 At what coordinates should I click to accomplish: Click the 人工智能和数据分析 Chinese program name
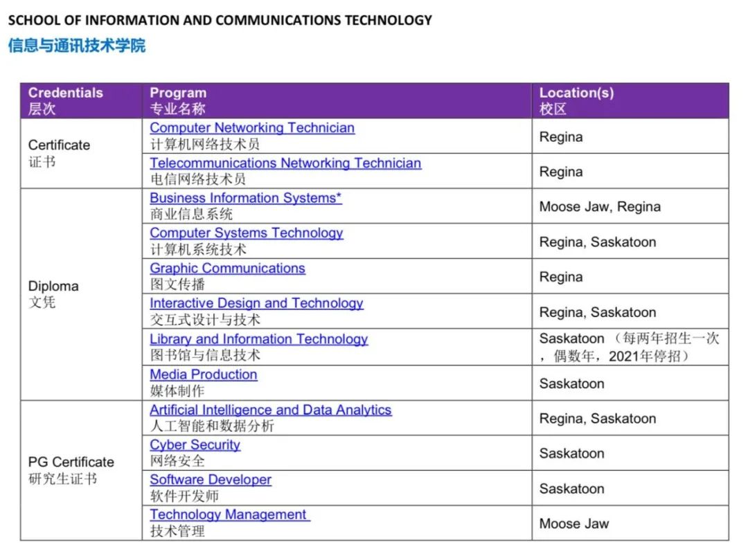pos(212,426)
